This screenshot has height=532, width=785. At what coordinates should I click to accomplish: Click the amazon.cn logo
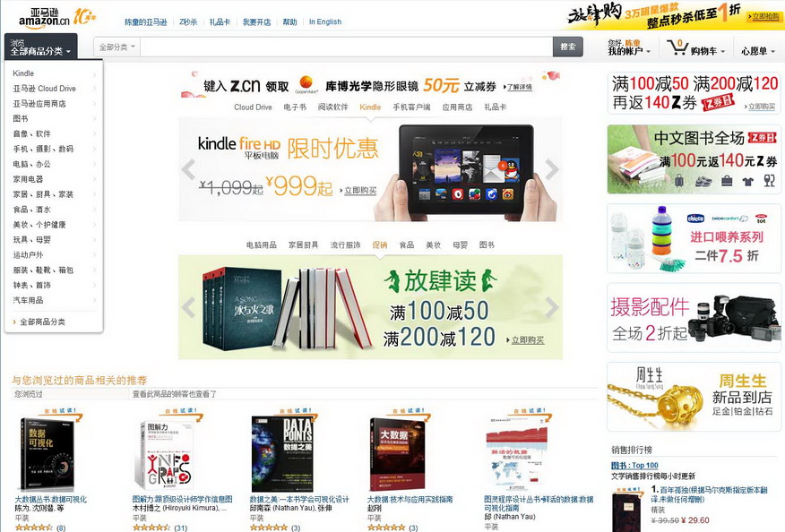[44, 18]
